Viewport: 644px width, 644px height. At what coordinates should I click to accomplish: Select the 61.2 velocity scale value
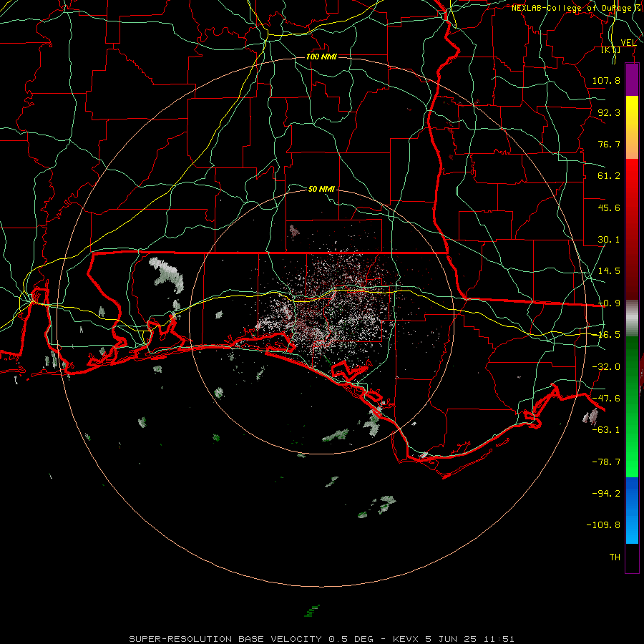pos(609,176)
